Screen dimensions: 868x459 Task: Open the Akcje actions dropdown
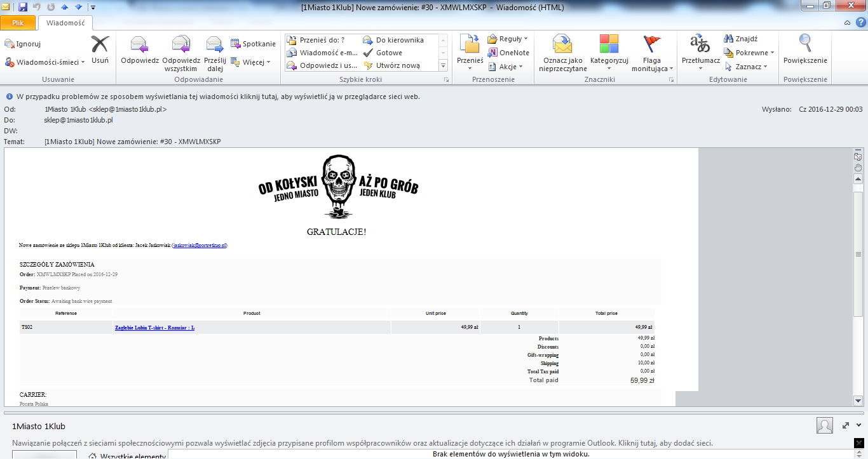506,67
